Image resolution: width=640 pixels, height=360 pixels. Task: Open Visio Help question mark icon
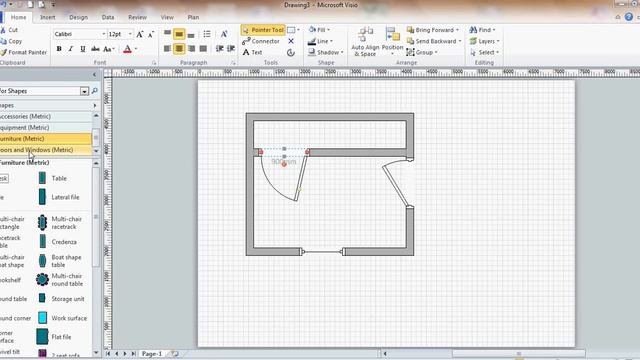pos(629,17)
